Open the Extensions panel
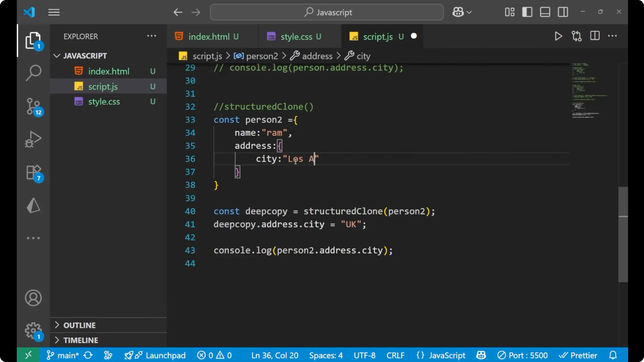Image resolution: width=644 pixels, height=362 pixels. [x=33, y=172]
